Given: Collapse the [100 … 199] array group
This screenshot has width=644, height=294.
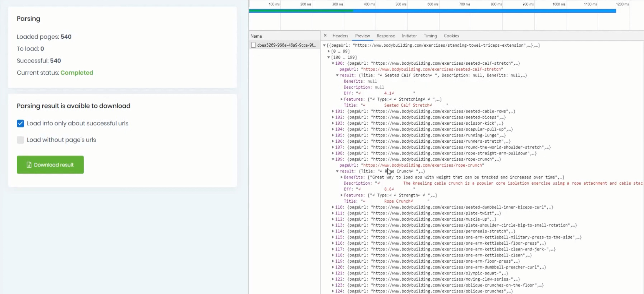Looking at the screenshot, I should (x=329, y=57).
